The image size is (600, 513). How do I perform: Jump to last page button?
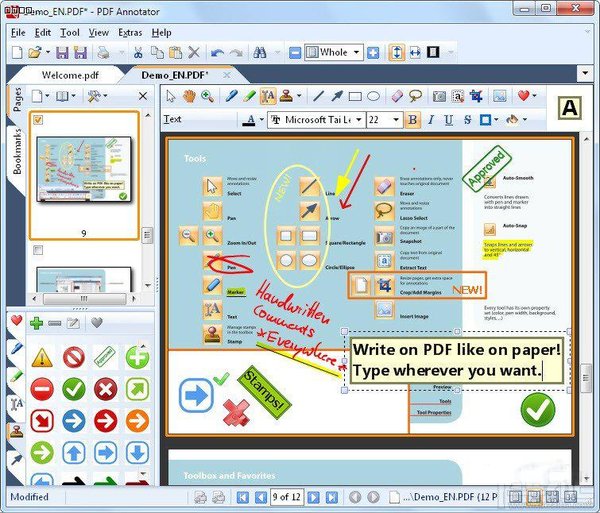click(331, 497)
